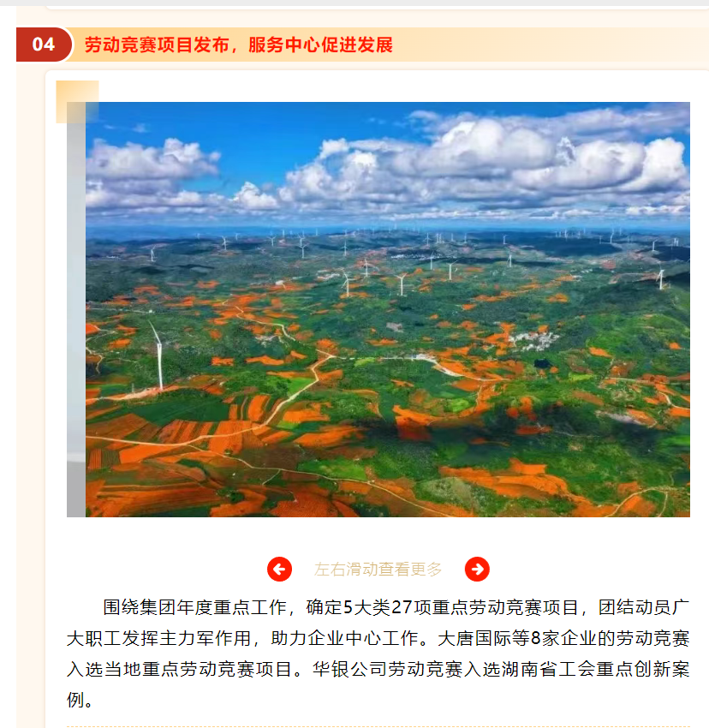Viewport: 709px width, 728px height.
Task: Click the red right arrow carousel button
Action: pyautogui.click(x=477, y=569)
